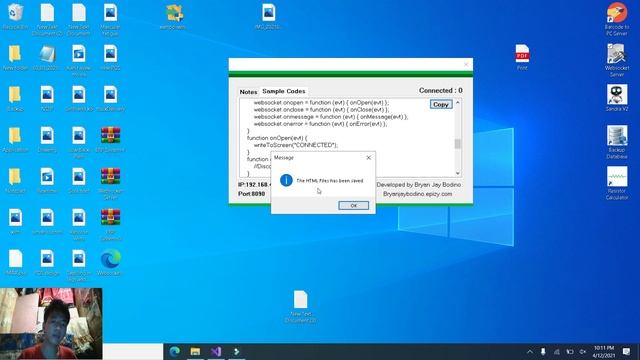
Task: Open Microsoft Edge from the taskbar
Action: (x=175, y=351)
